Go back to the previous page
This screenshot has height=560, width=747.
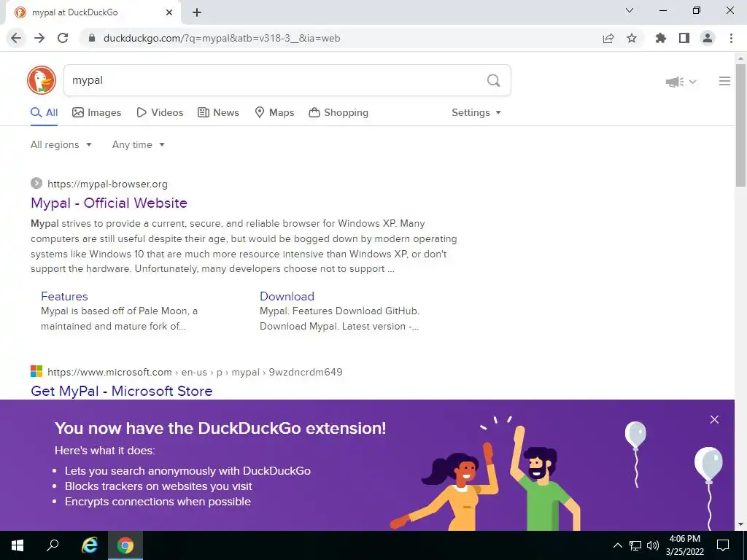click(16, 38)
